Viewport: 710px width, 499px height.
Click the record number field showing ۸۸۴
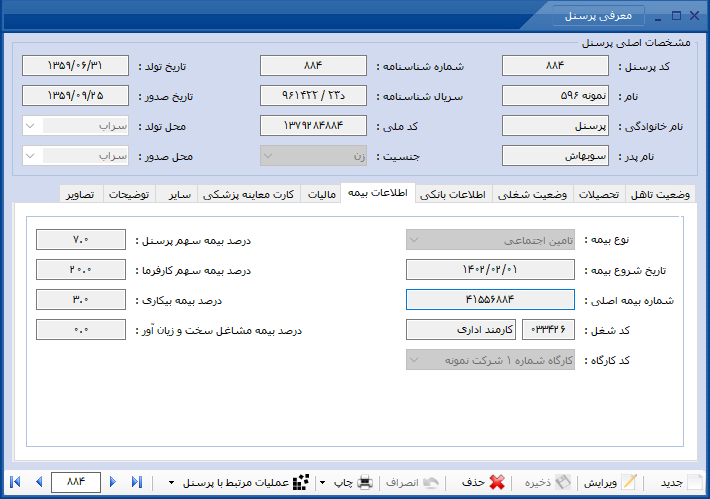point(76,482)
